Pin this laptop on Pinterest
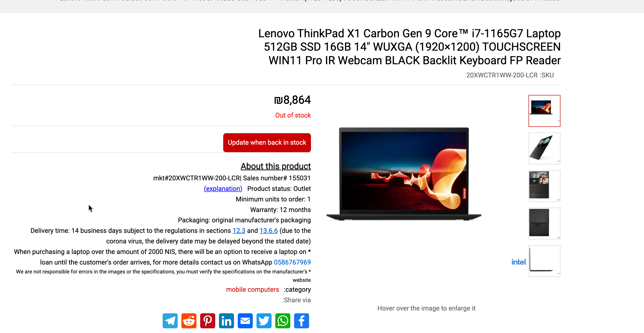Image resolution: width=644 pixels, height=333 pixels. [x=207, y=321]
